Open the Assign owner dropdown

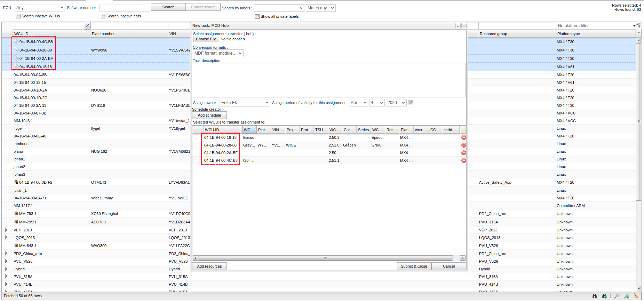245,103
